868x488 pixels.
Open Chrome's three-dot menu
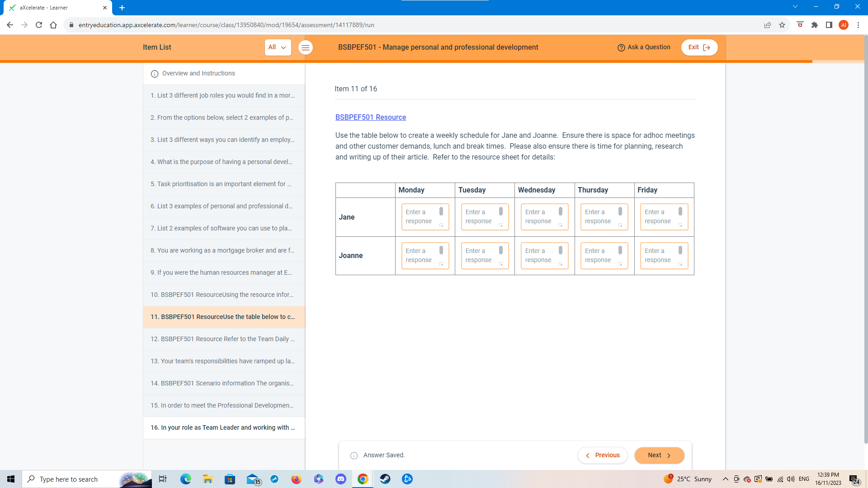click(859, 25)
